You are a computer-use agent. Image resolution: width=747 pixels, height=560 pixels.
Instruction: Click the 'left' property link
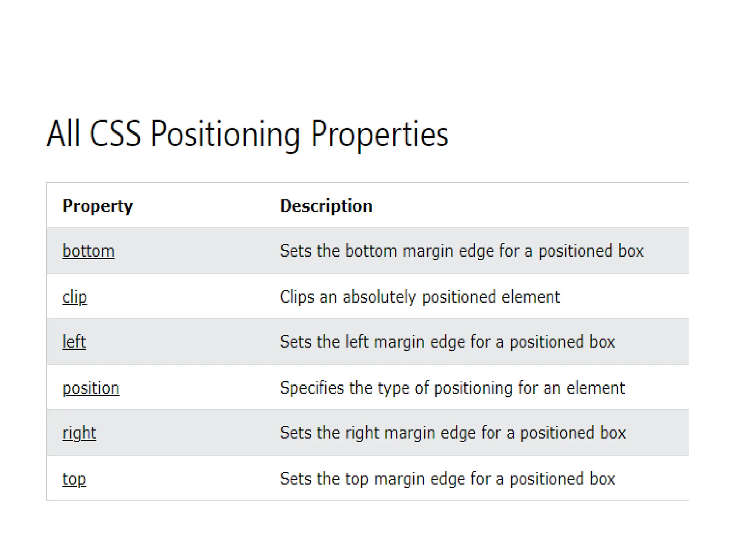point(74,342)
